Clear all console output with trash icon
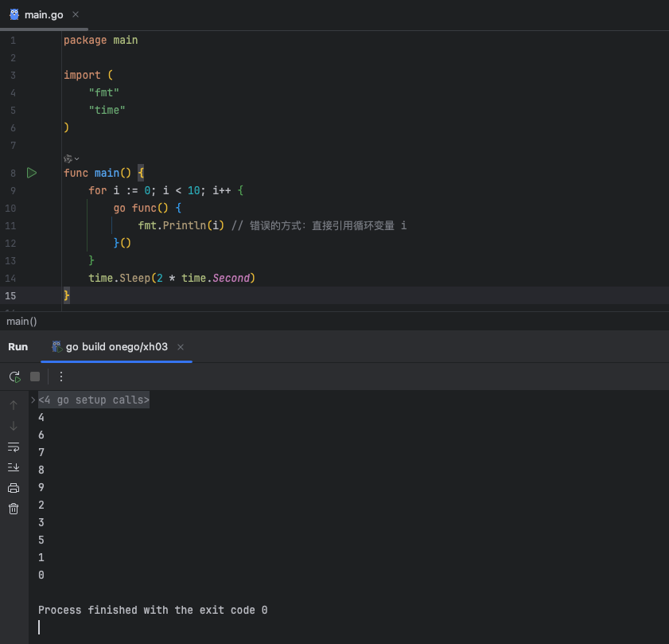 click(14, 509)
